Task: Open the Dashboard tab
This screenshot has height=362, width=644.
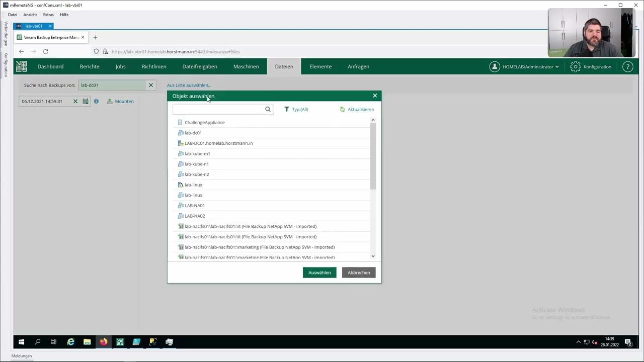Action: click(50, 66)
